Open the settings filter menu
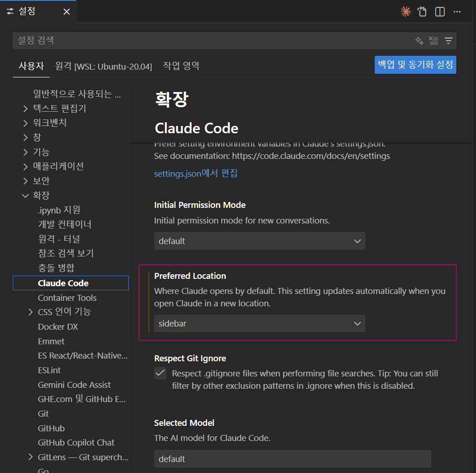Viewport: 476px width, 473px height. (449, 41)
